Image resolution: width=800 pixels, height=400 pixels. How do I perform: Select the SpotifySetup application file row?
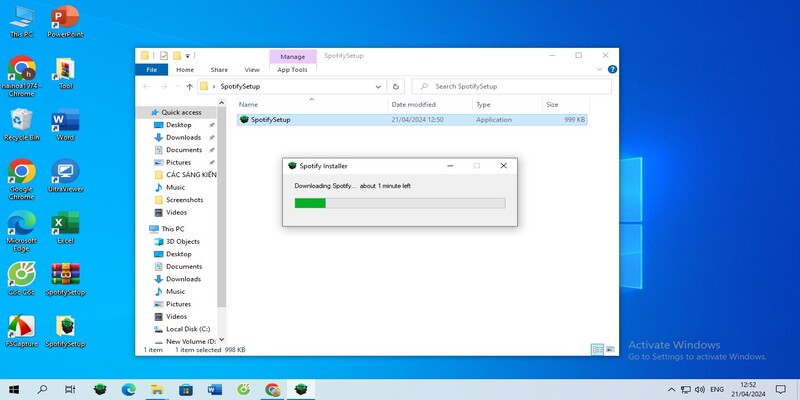[412, 120]
